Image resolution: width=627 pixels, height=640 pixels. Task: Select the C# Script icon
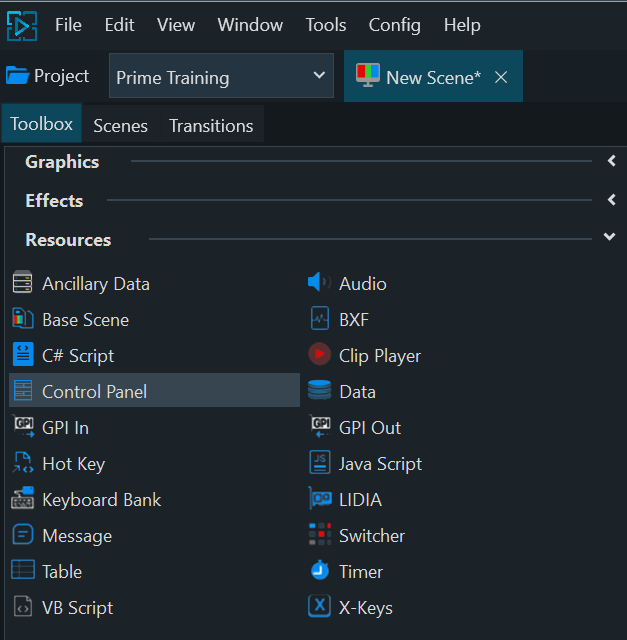coord(23,355)
